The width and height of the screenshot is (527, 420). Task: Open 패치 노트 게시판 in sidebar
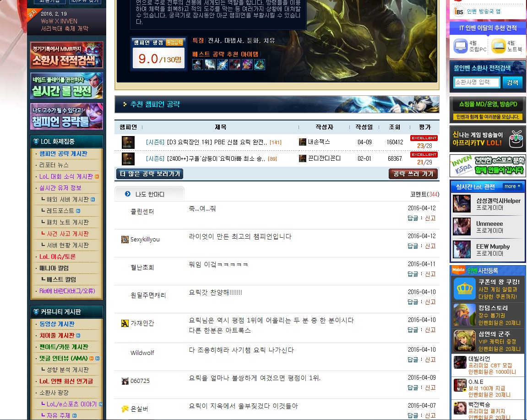click(68, 222)
